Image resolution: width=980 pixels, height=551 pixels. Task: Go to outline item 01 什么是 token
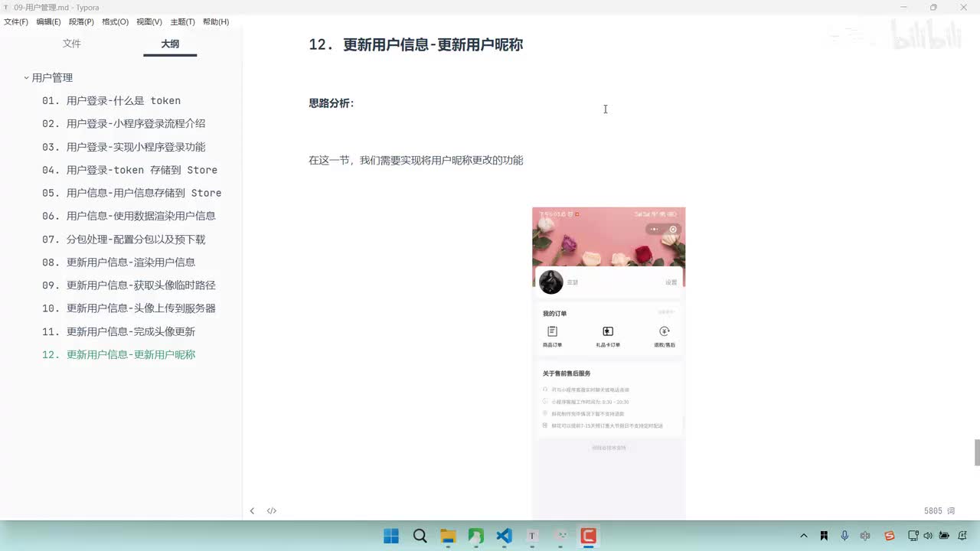click(x=112, y=101)
